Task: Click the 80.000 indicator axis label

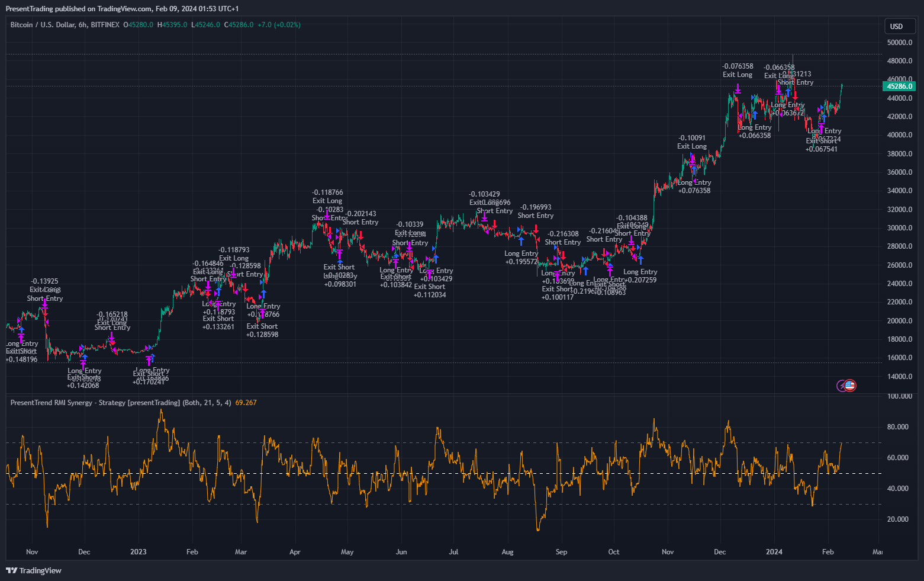Action: 897,427
